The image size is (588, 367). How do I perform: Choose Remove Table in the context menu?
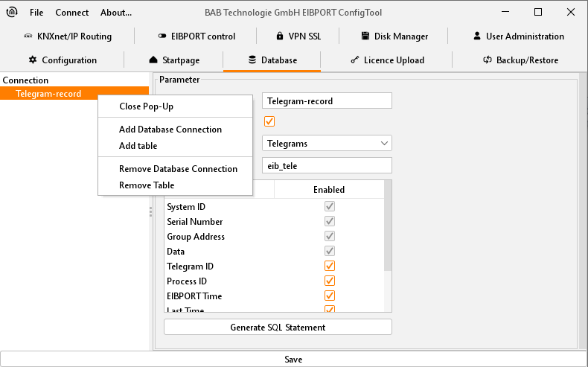coord(147,185)
